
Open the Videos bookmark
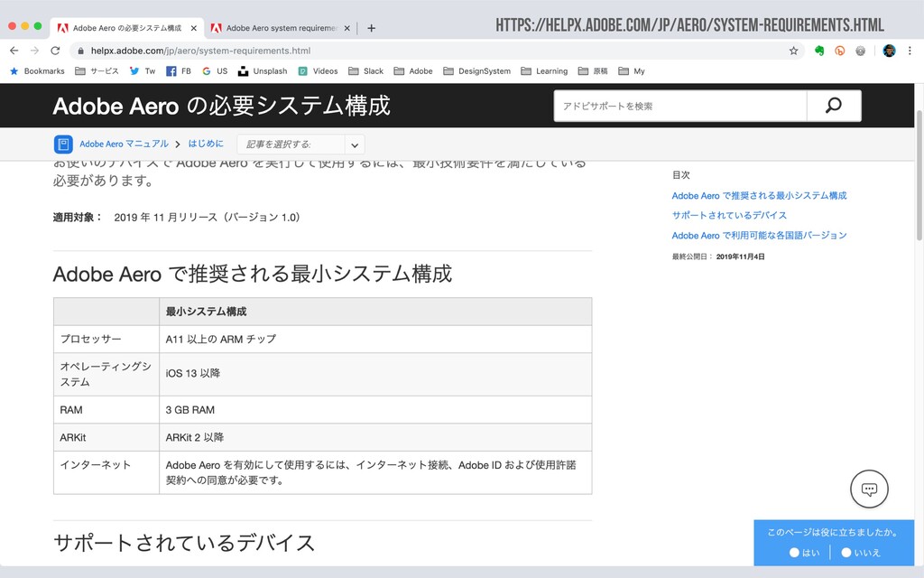coord(319,71)
